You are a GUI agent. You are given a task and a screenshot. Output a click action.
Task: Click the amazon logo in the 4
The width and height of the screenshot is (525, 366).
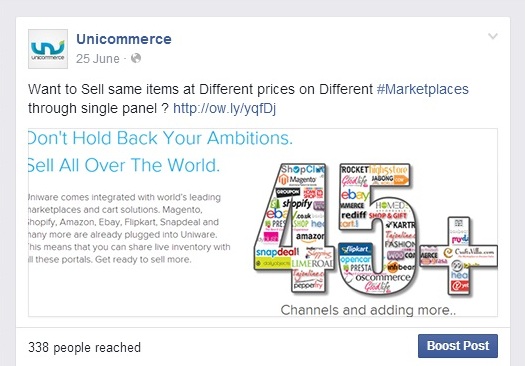click(310, 236)
